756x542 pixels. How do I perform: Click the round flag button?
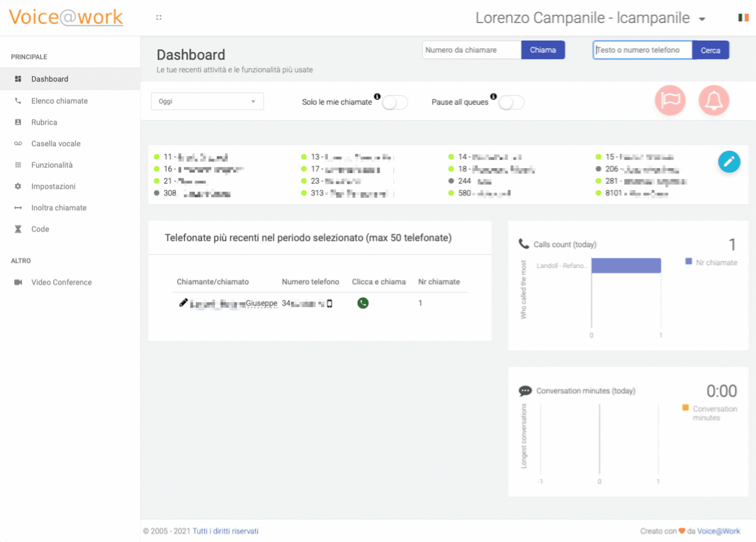click(x=670, y=100)
